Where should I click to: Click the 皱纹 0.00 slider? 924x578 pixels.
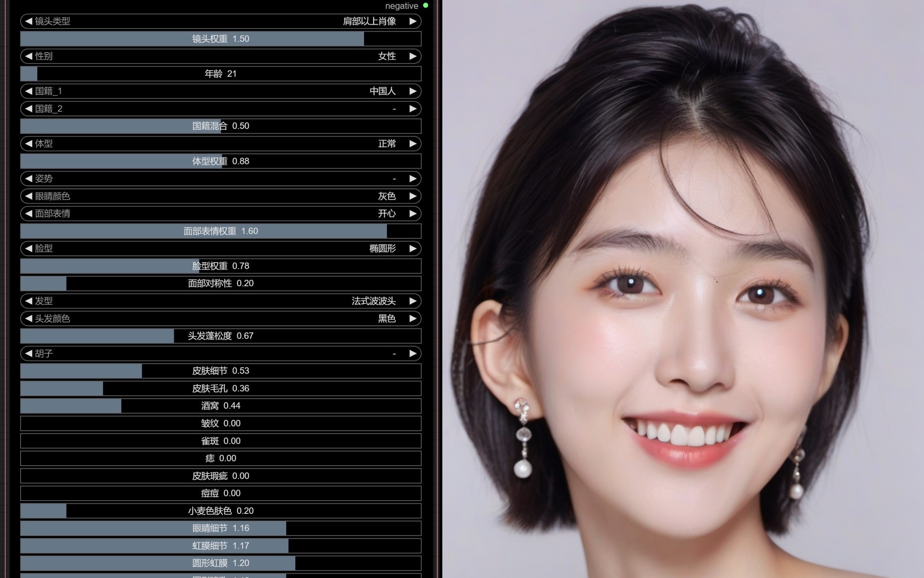(x=221, y=423)
